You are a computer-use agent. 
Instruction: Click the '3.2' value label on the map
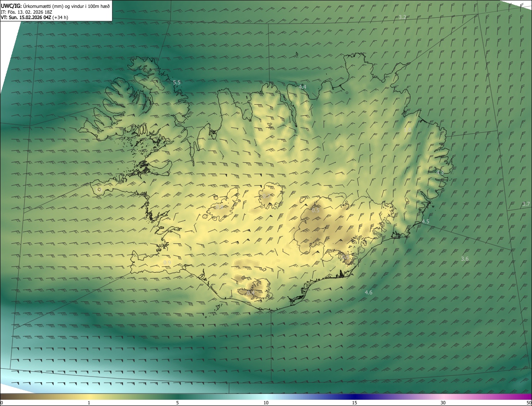click(402, 17)
